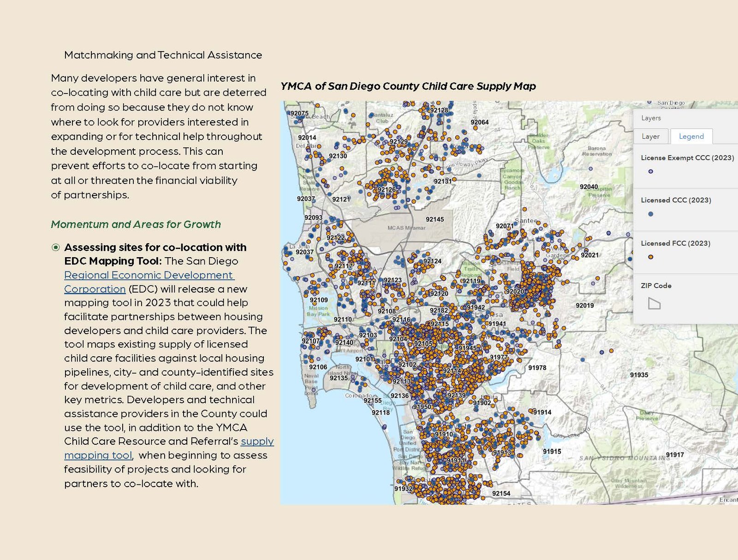Select the Licensed FCC (2023) label
738x560 pixels.
(675, 243)
